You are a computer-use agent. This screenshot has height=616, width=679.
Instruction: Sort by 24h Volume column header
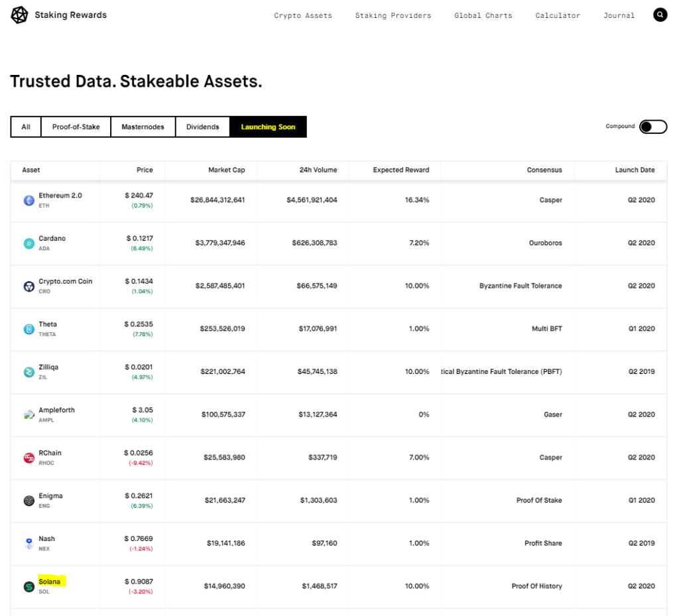pyautogui.click(x=318, y=170)
